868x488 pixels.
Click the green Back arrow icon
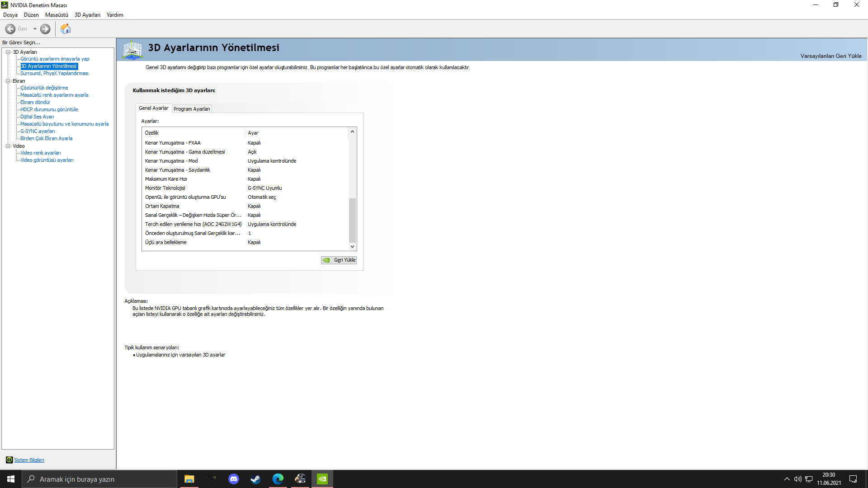pos(10,29)
